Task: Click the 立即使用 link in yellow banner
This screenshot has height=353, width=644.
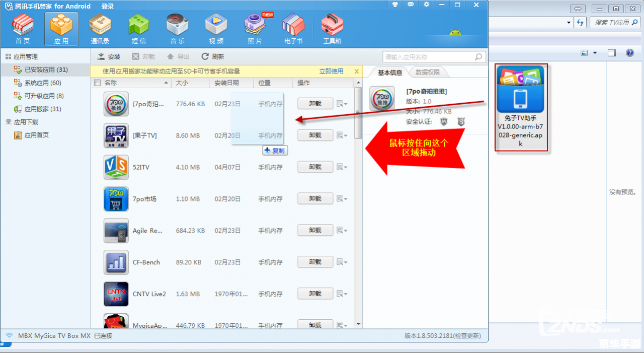Action: (x=331, y=72)
